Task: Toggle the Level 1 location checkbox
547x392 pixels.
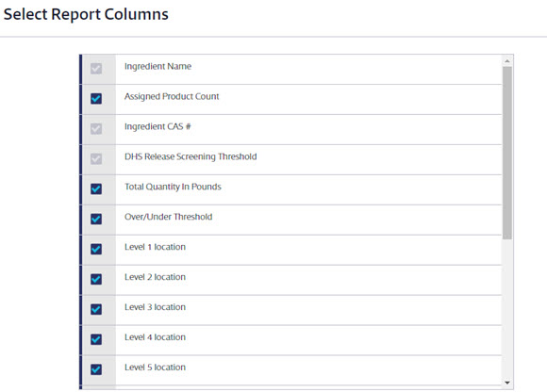Action: [96, 249]
